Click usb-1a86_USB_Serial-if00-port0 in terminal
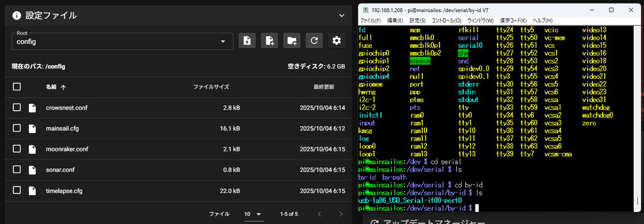This screenshot has width=644, height=224. click(x=409, y=200)
